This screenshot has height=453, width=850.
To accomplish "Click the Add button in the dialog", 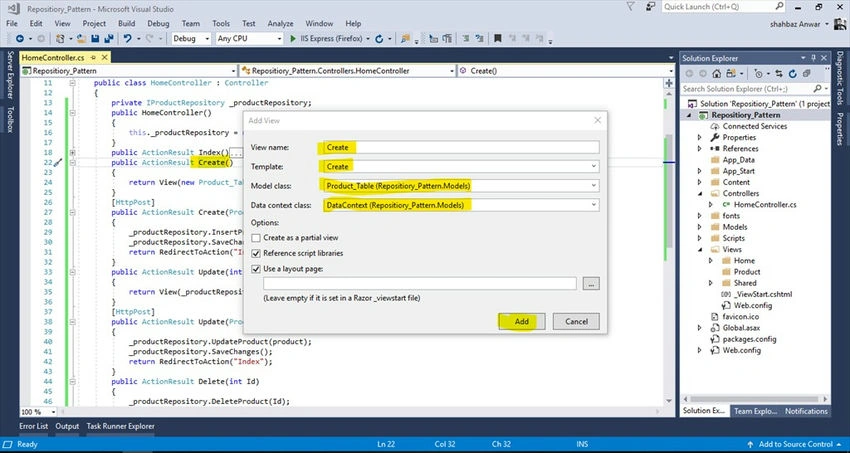I will (521, 321).
